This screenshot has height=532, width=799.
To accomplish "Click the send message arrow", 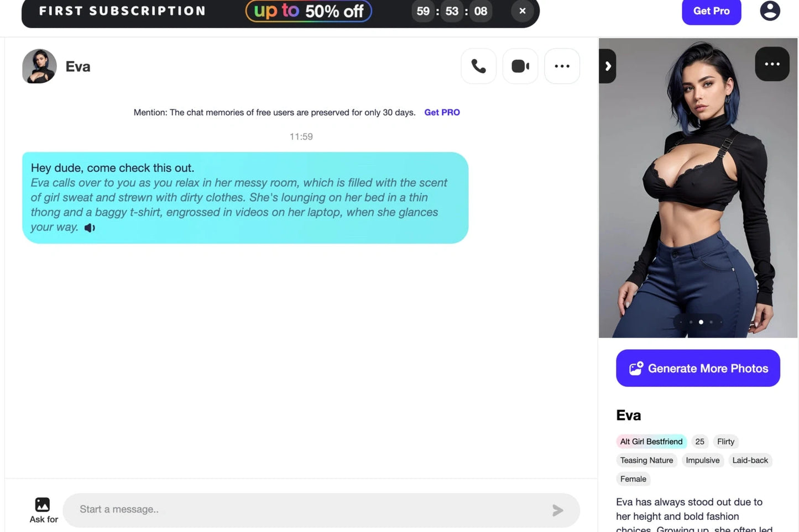I will coord(557,510).
